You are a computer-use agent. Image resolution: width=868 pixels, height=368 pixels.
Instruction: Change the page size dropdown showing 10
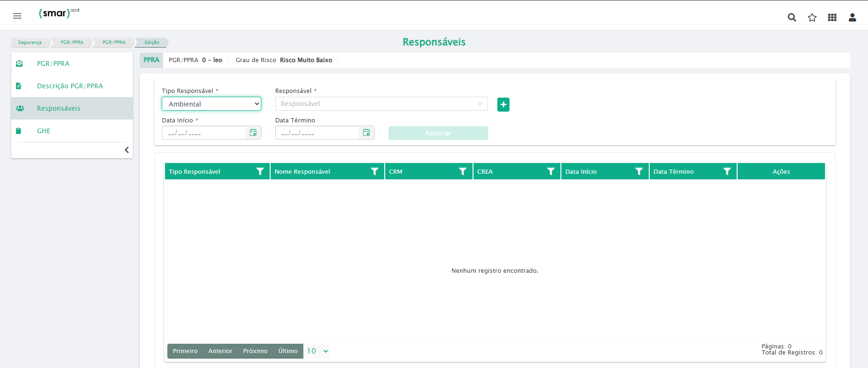click(x=317, y=351)
